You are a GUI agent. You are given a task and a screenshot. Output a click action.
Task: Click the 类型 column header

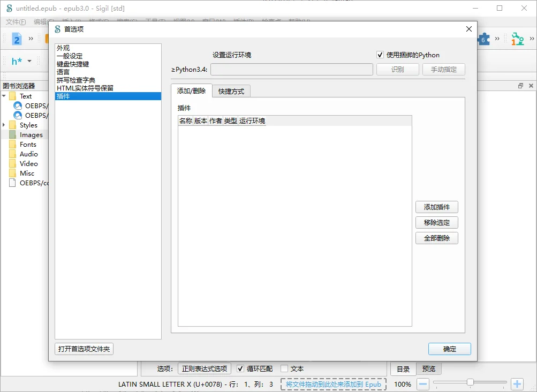pyautogui.click(x=230, y=121)
